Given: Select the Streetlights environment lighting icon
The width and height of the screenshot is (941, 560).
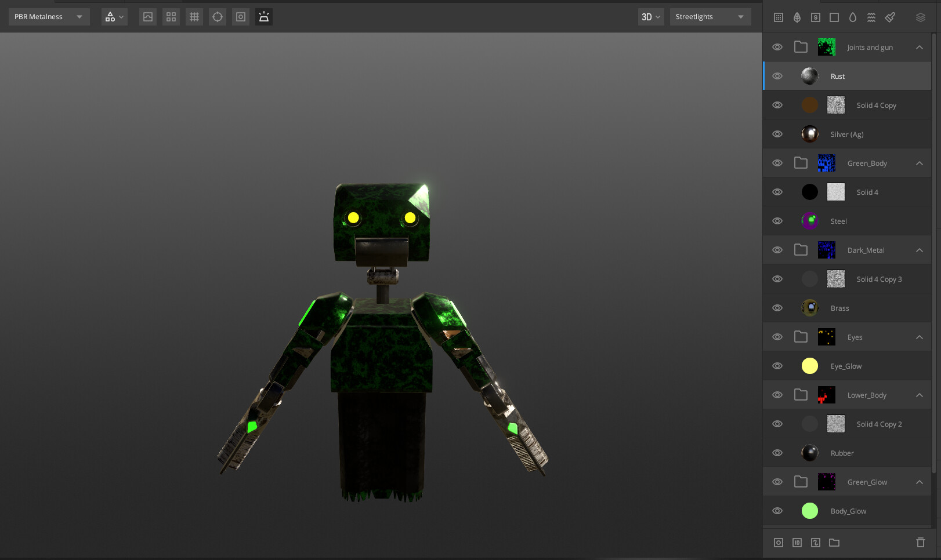Looking at the screenshot, I should tap(263, 16).
